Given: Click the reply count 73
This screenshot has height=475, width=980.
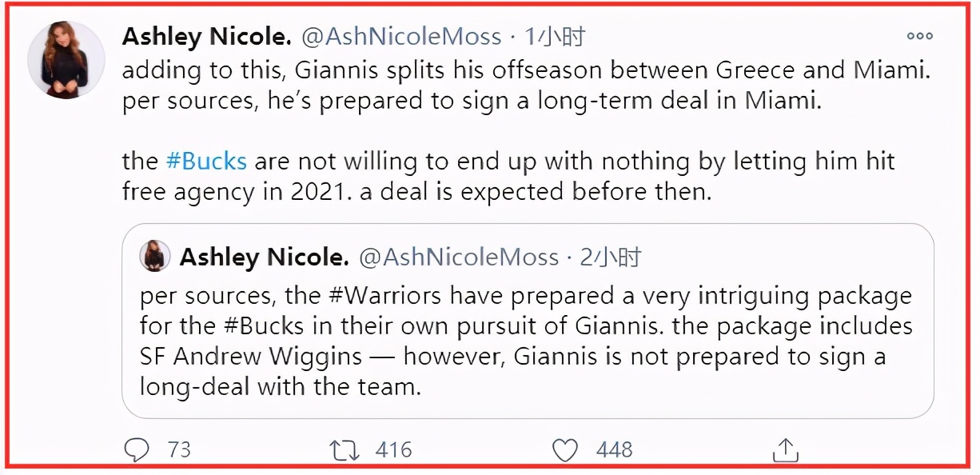Looking at the screenshot, I should (179, 449).
